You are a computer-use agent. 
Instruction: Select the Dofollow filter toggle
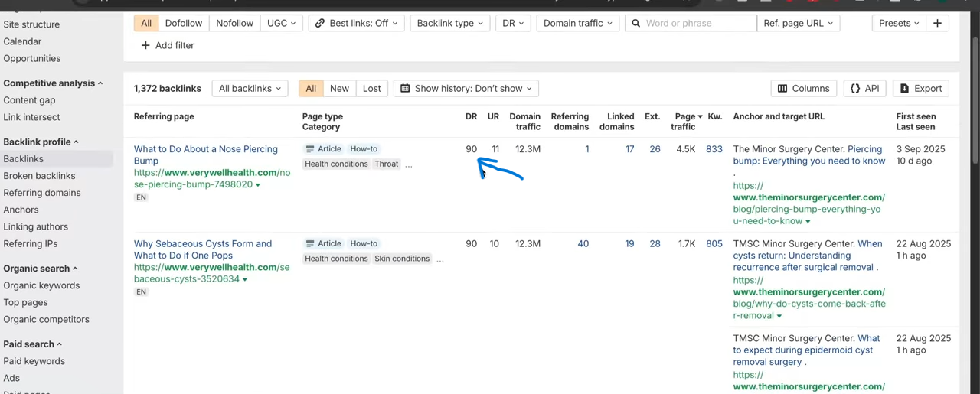pyautogui.click(x=183, y=23)
